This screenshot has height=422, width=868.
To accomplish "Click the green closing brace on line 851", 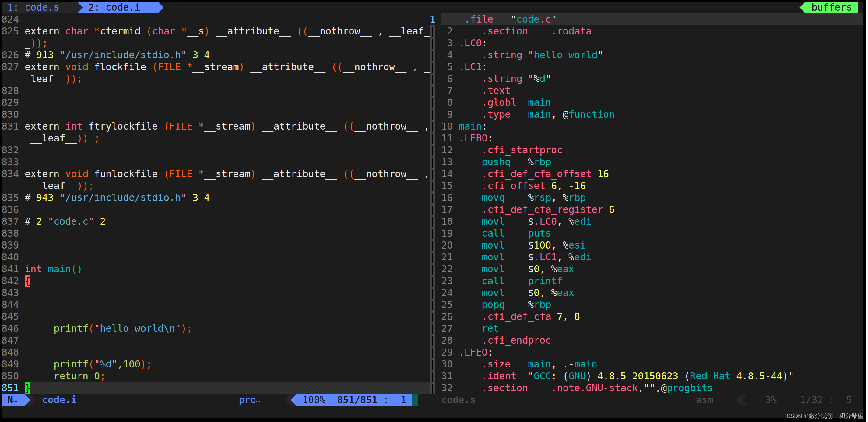I will coord(28,388).
